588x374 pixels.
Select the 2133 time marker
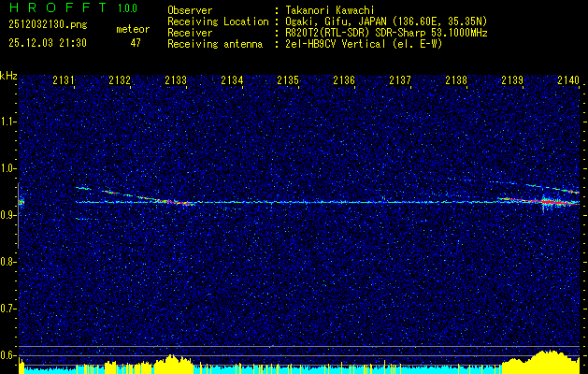[x=176, y=81]
